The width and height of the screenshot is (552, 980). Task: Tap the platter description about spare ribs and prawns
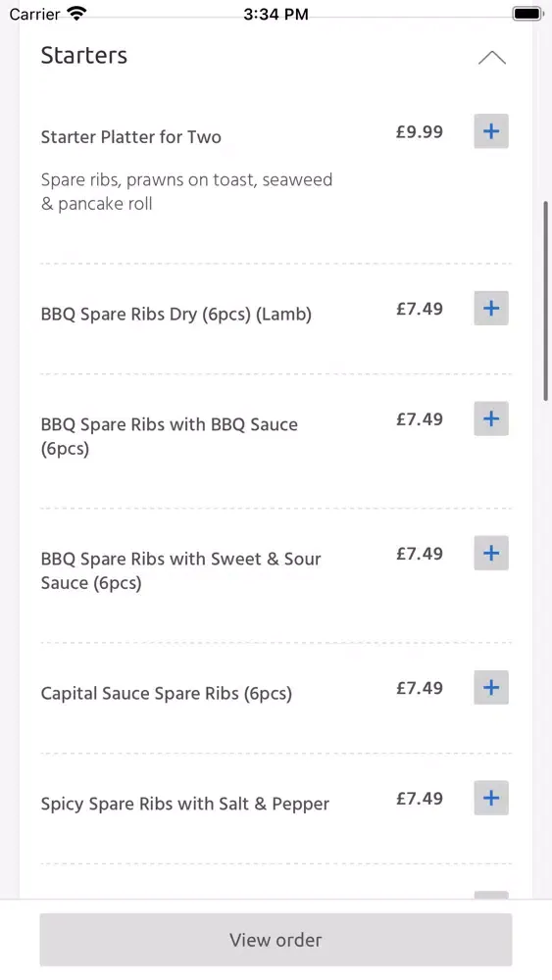[x=186, y=192]
